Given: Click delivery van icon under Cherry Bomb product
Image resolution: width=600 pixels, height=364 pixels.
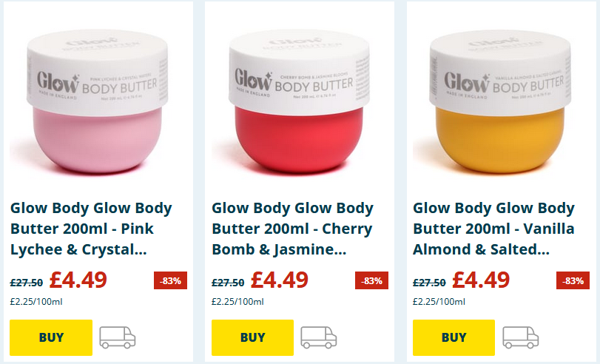Looking at the screenshot, I should click(319, 337).
